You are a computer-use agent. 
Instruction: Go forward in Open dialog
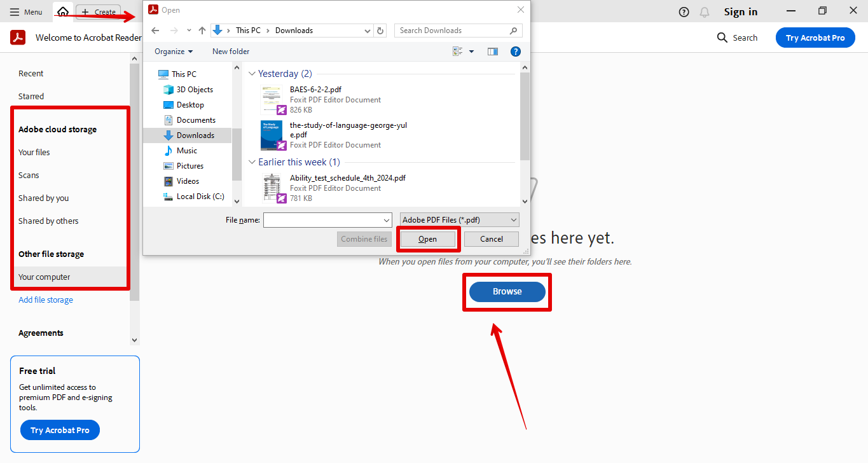(174, 31)
